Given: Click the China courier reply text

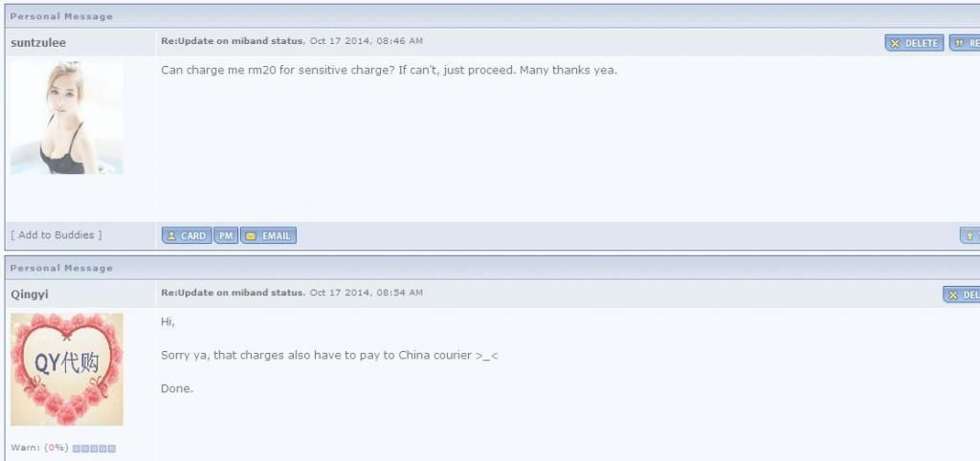Looking at the screenshot, I should click(329, 356).
